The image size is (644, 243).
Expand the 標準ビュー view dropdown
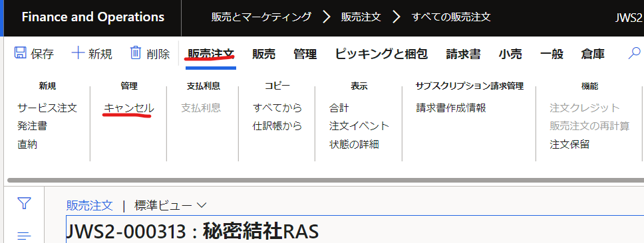[x=170, y=206]
